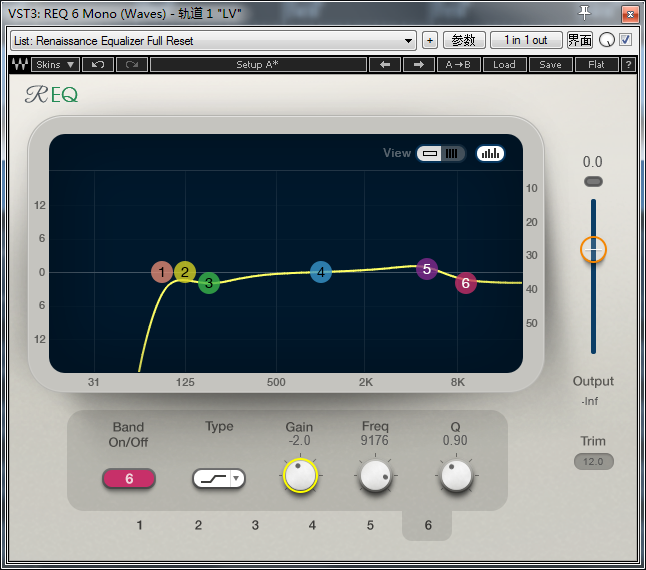Open the Skins dropdown menu
This screenshot has width=646, height=570.
click(55, 65)
